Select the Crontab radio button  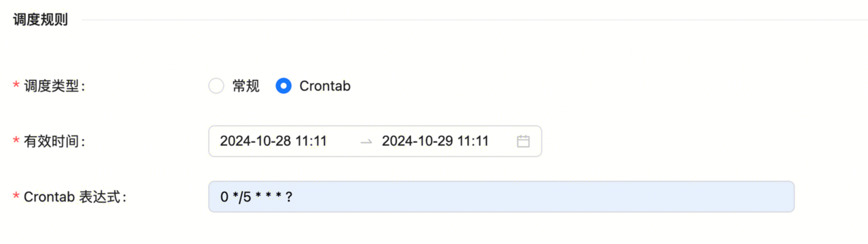click(x=283, y=86)
